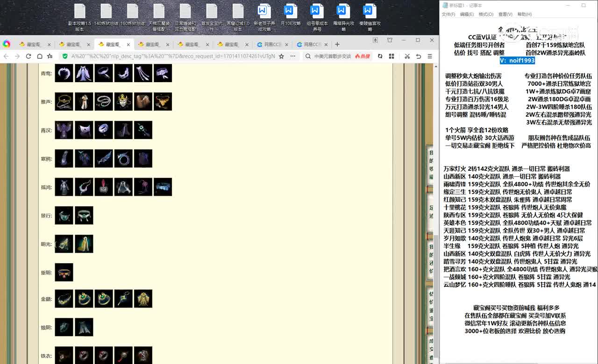Image resolution: width=598 pixels, height=364 pixels.
Task: Open Notepad 帮助(H) menu
Action: point(524,14)
